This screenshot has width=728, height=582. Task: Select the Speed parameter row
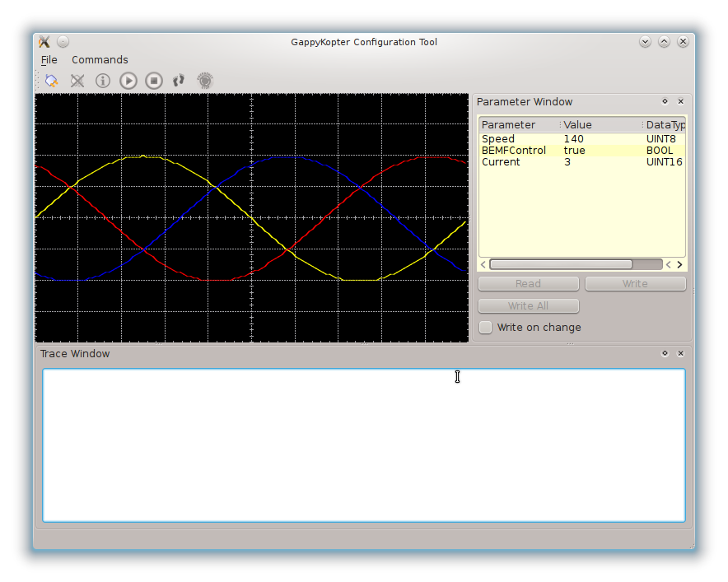coord(582,139)
